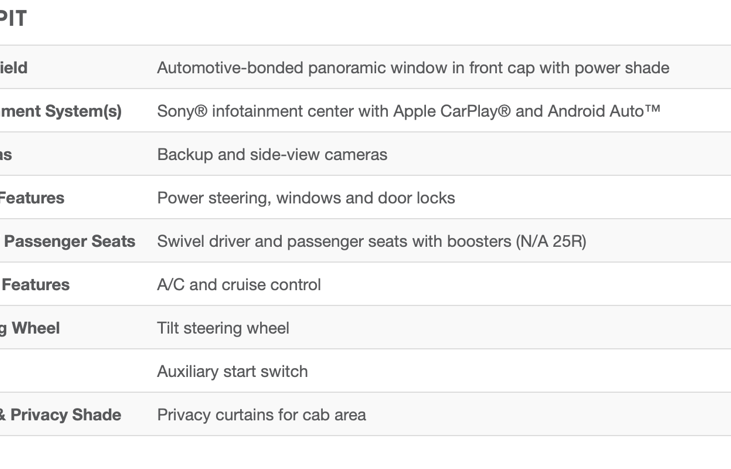731x469 pixels.
Task: Click the Android Auto™ text
Action: [x=604, y=111]
